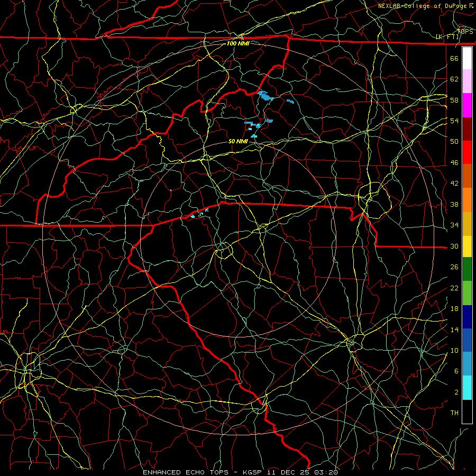Click the bright red legend band

coord(467,152)
